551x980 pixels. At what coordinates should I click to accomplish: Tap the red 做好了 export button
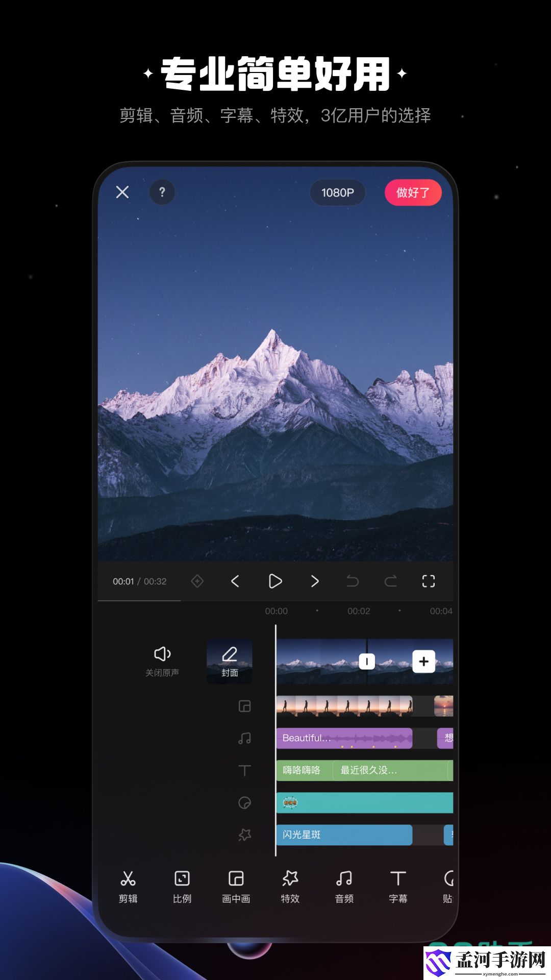coord(413,192)
